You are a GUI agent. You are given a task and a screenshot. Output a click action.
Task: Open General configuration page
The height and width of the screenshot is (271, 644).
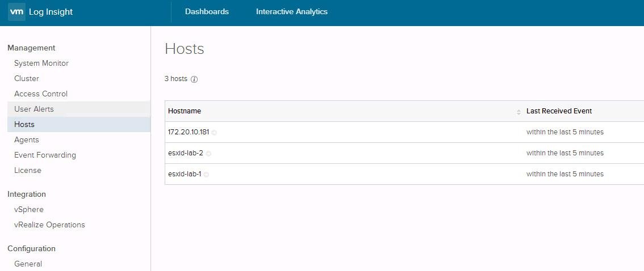(x=28, y=264)
